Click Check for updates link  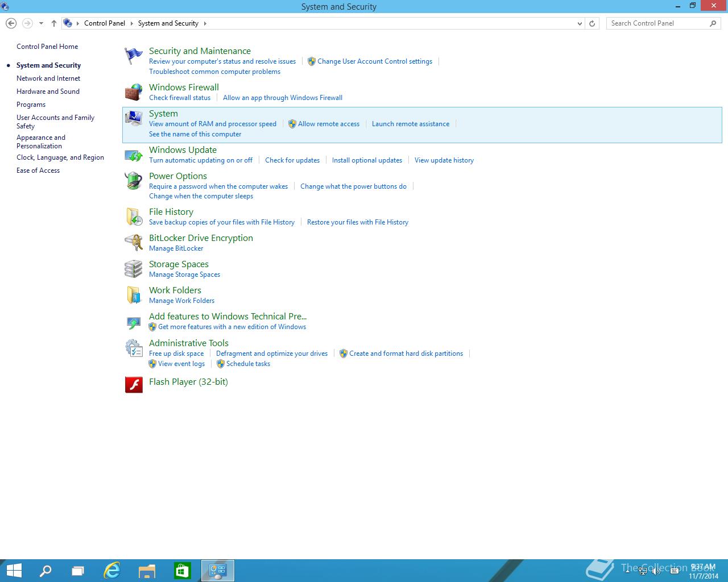click(292, 160)
